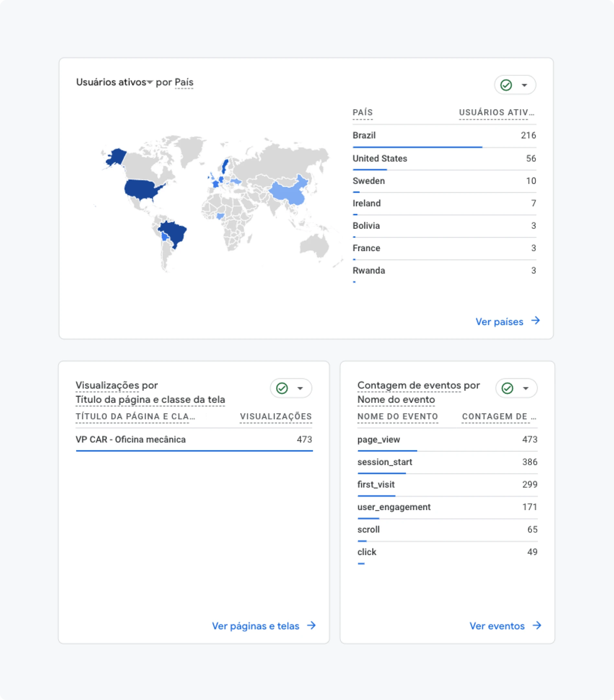This screenshot has width=614, height=700.
Task: Click Nome do evento title dimension
Action: 396,400
